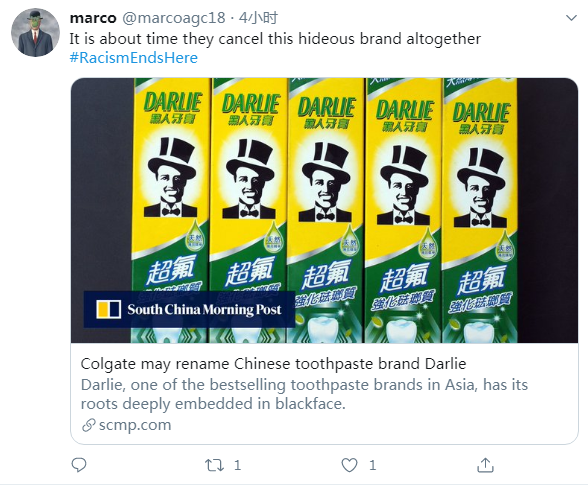The width and height of the screenshot is (588, 486).
Task: Click the 4小时 timestamp
Action: 258,18
